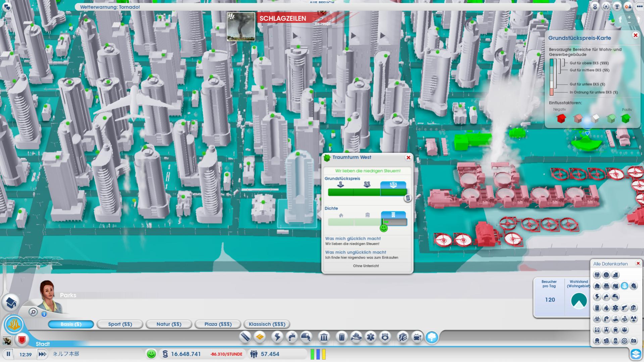644x362 pixels.
Task: Click the parks info icon near advisor
Action: tap(44, 314)
